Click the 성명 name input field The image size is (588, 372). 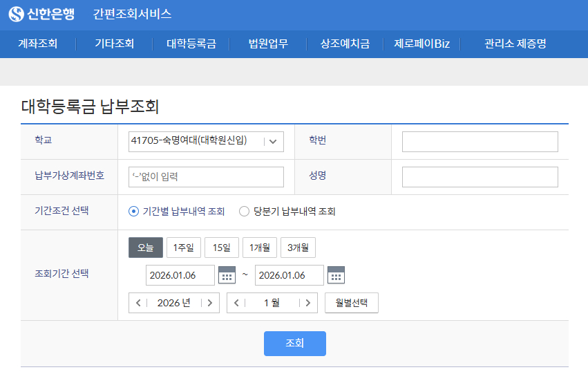[x=480, y=177]
